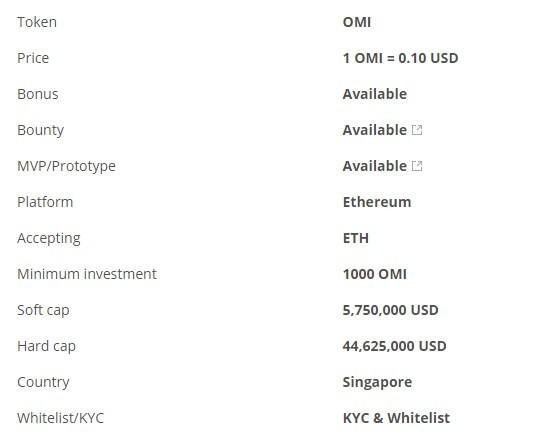
Task: Click the Whitelist/KYC label
Action: (60, 418)
